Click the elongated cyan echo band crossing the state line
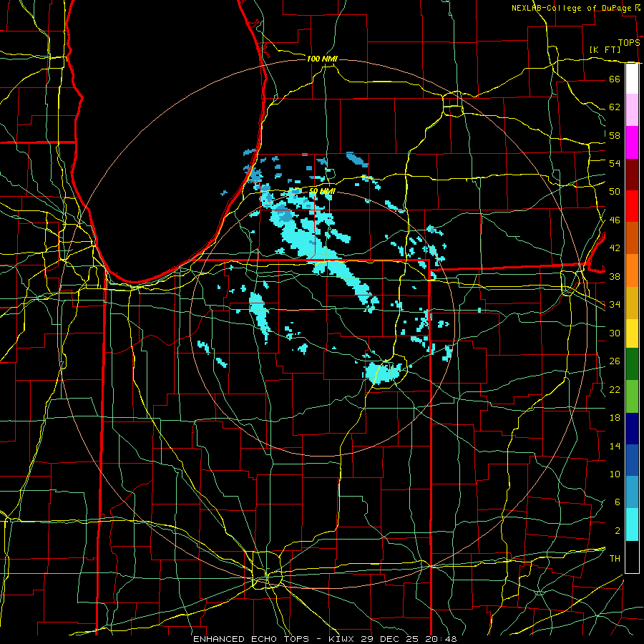The image size is (644, 644). coord(348,281)
